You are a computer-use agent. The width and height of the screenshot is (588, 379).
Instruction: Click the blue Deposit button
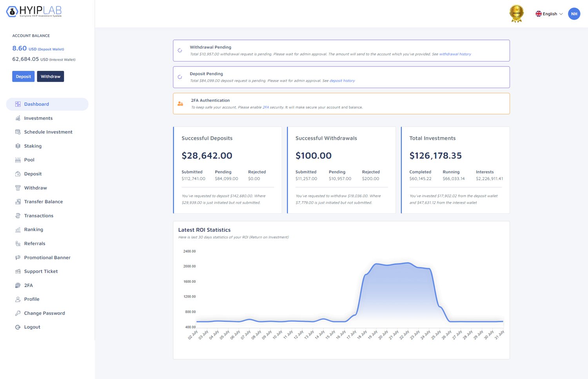click(x=23, y=76)
